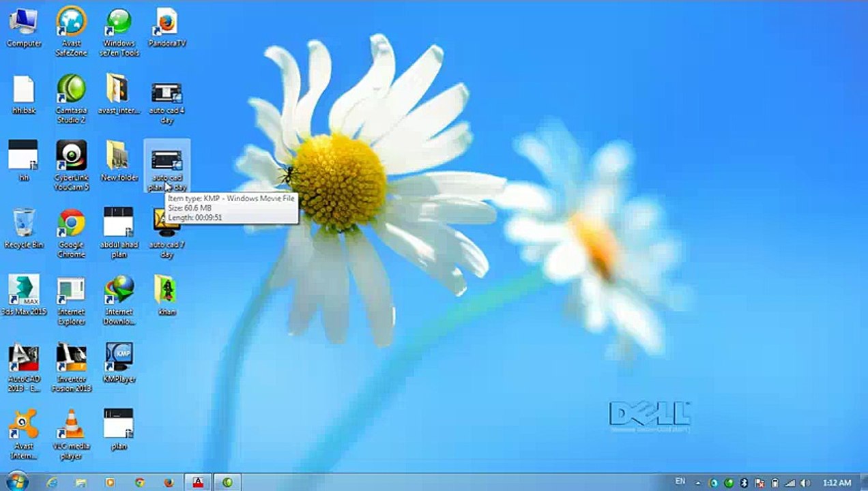Image resolution: width=868 pixels, height=491 pixels.
Task: Open the khan folder
Action: point(166,295)
